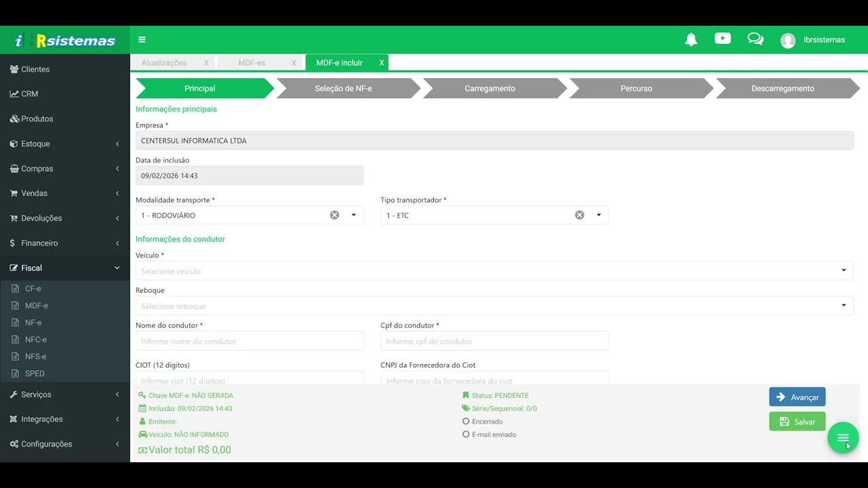
Task: Click the user avatar icon
Action: point(788,41)
